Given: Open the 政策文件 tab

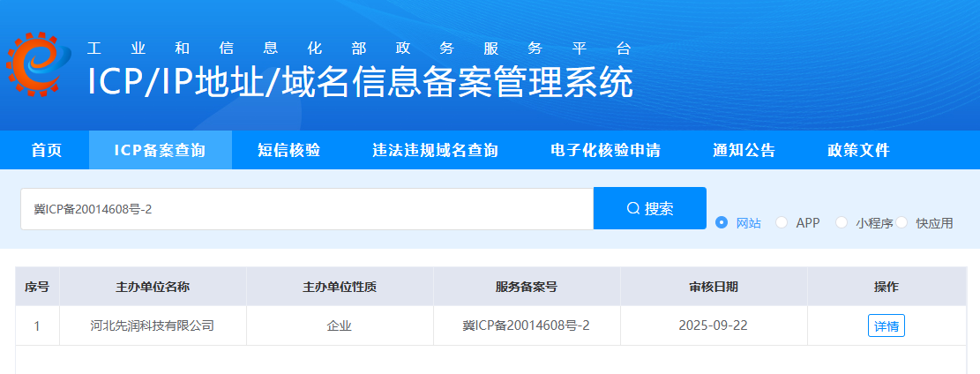Looking at the screenshot, I should [859, 150].
